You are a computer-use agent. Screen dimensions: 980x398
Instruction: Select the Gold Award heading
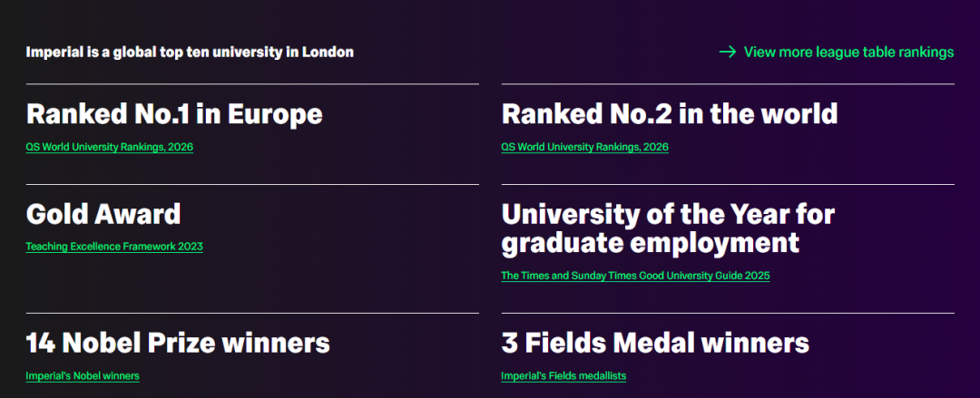(x=103, y=214)
